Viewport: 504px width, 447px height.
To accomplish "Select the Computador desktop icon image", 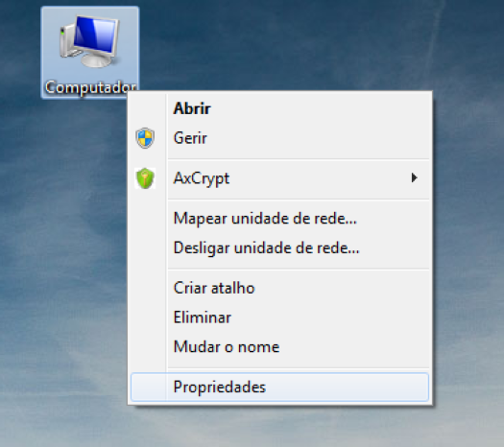I will click(x=89, y=41).
